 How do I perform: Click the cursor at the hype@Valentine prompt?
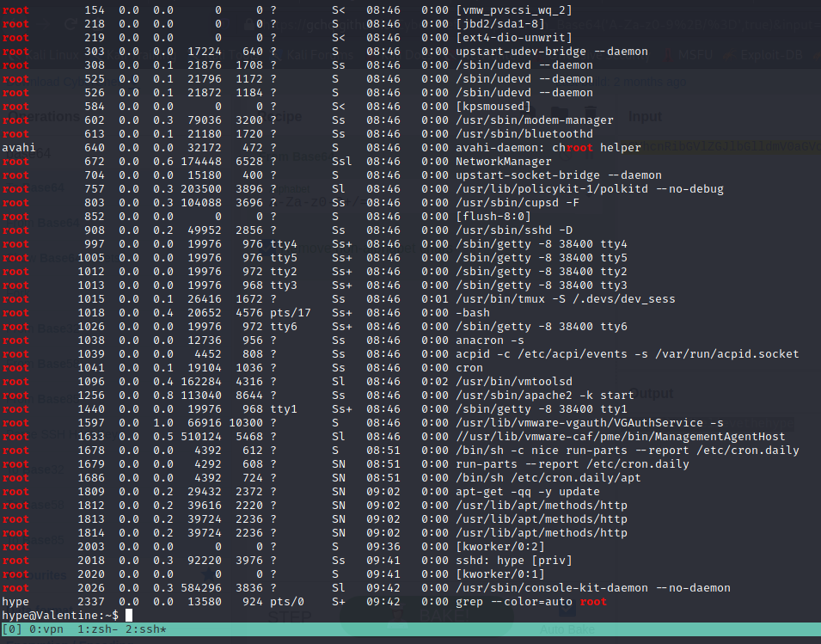[129, 616]
